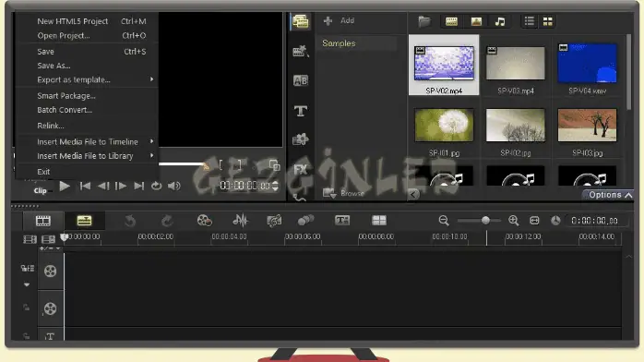Click the Mark-in bracket

221,165
